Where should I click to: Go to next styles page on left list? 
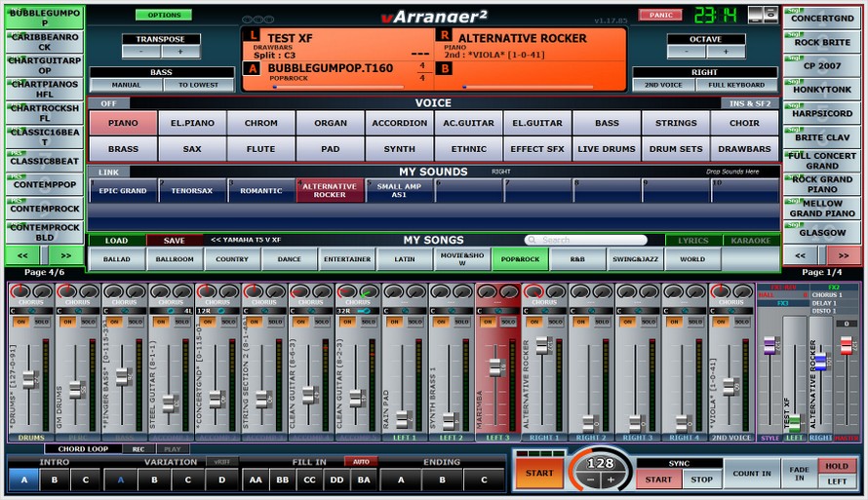pos(64,255)
